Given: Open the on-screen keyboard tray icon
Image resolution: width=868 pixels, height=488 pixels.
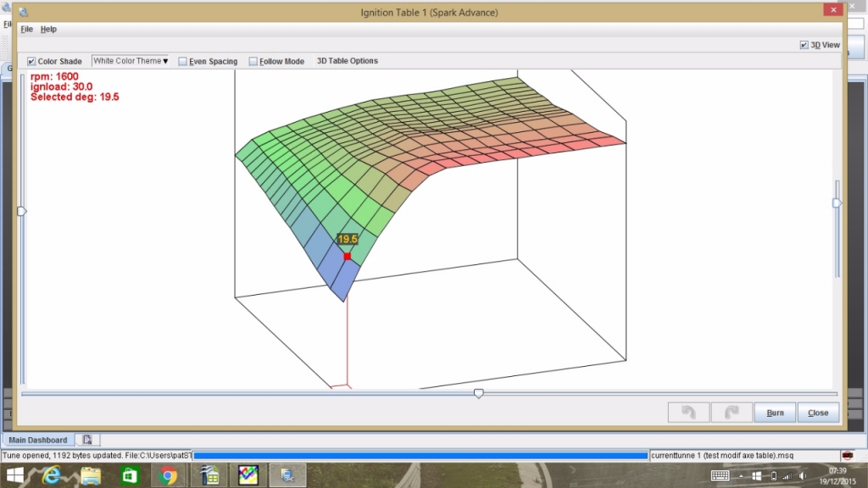Looking at the screenshot, I should [x=720, y=476].
